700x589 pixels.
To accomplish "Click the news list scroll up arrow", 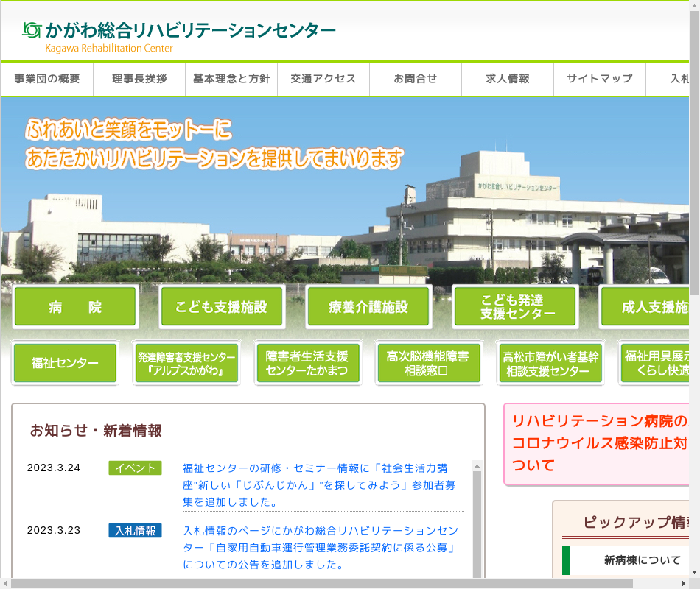I will [477, 466].
